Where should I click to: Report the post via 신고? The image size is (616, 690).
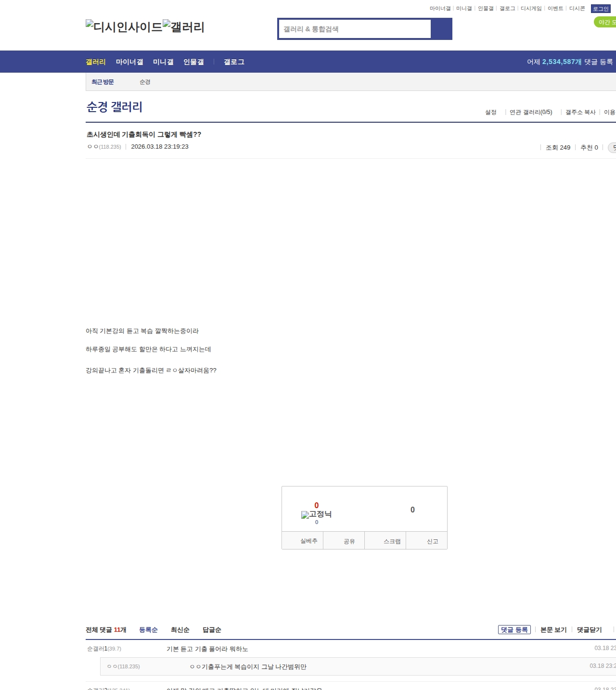432,541
